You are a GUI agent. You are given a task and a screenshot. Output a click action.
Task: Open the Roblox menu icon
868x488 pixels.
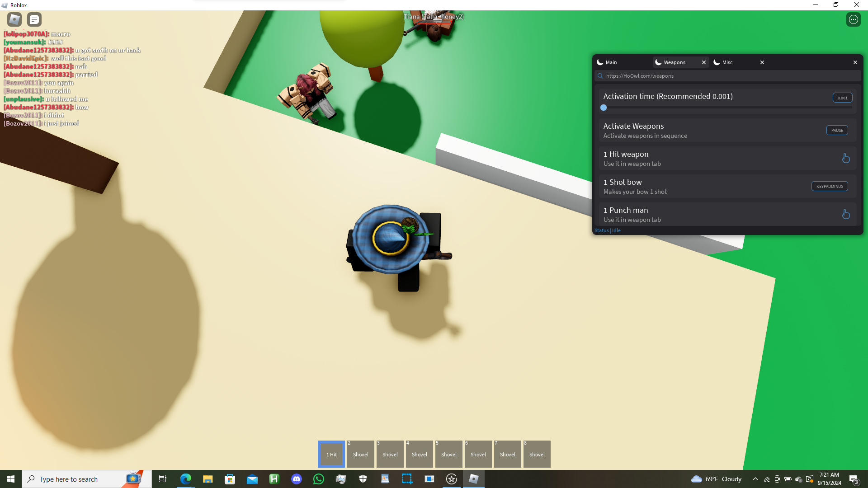(x=14, y=19)
